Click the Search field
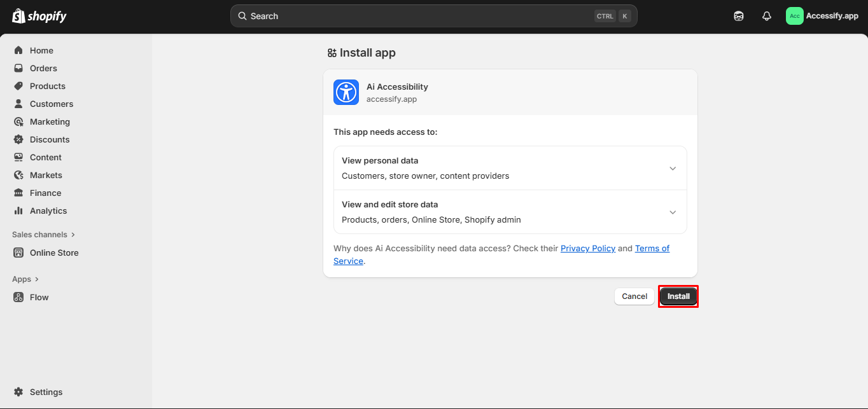The width and height of the screenshot is (868, 409). (433, 15)
